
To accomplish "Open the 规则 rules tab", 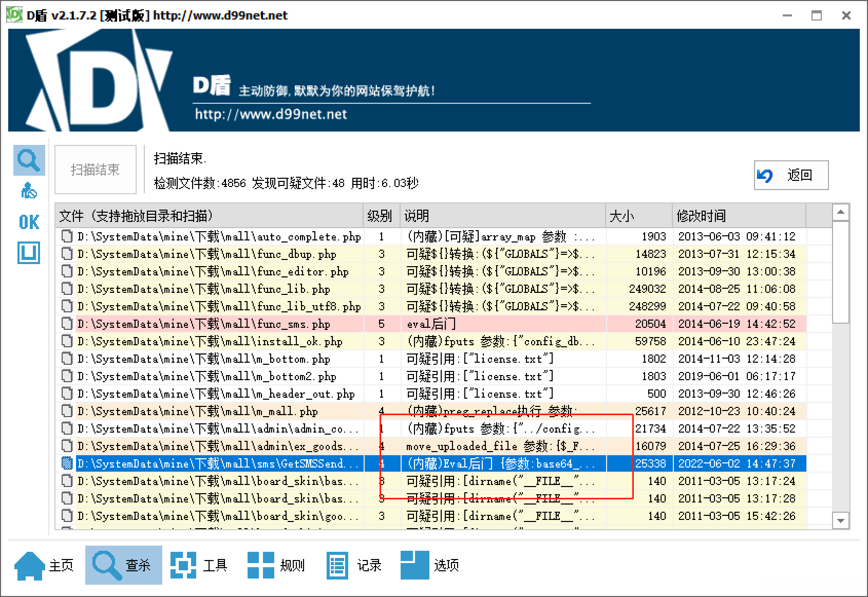I will coord(276,565).
